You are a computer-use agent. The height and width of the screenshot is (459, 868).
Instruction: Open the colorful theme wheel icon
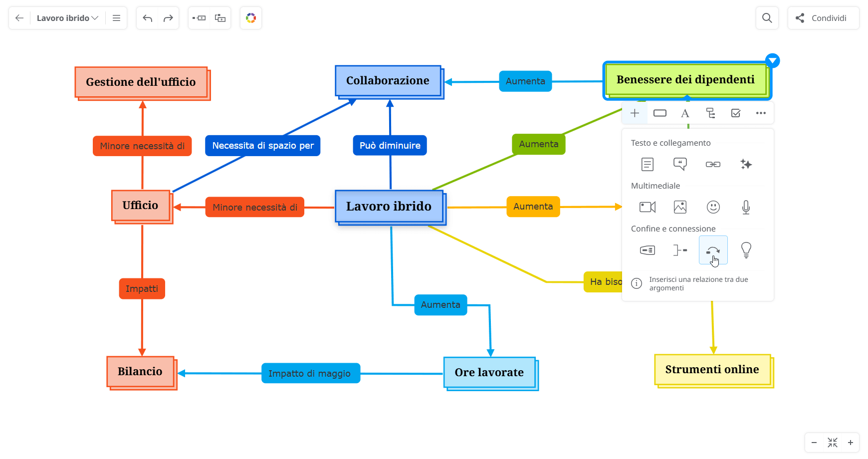coord(251,18)
